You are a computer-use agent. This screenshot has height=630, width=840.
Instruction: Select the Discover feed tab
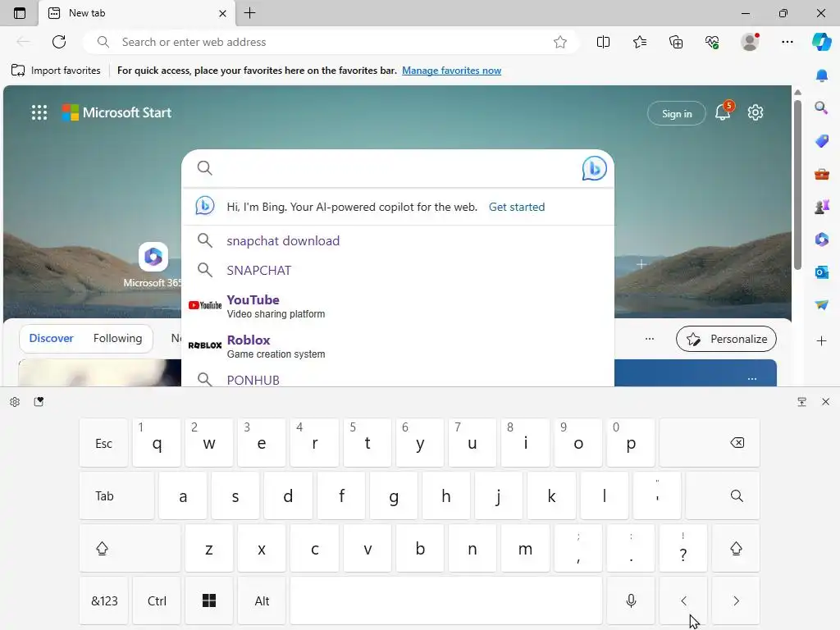(51, 338)
